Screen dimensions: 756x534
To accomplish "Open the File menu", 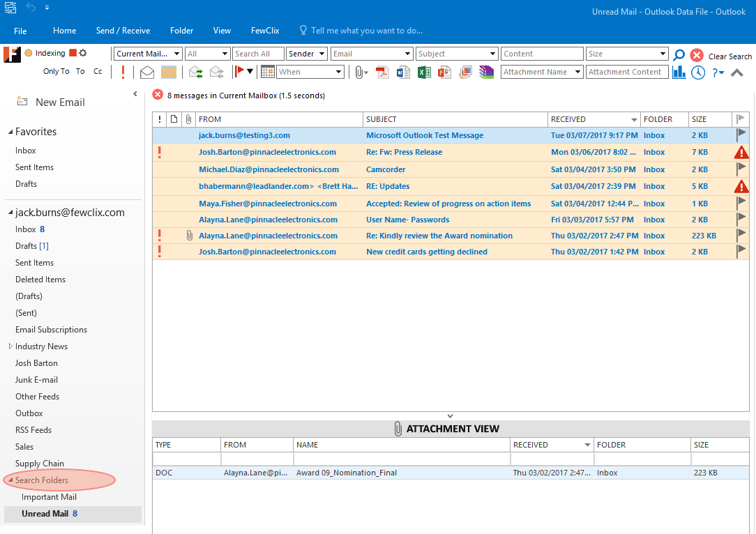I will point(20,31).
